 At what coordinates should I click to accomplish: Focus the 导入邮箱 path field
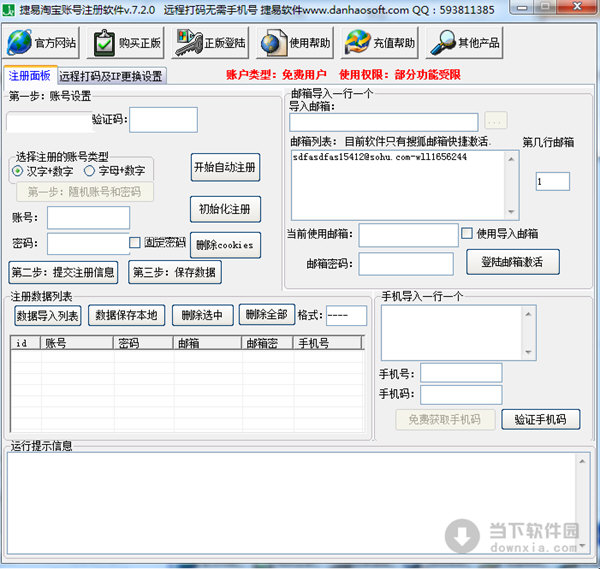point(383,122)
